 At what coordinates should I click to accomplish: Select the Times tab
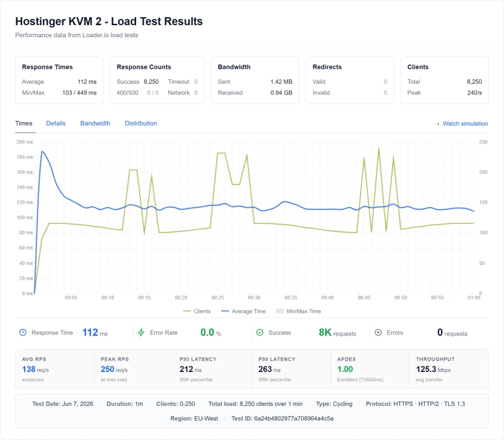[x=24, y=123]
